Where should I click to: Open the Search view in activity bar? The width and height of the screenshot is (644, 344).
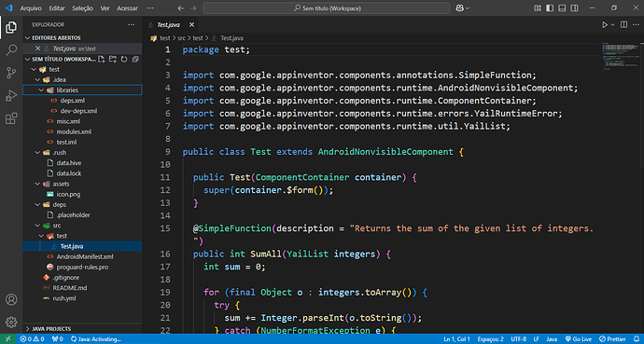11,50
